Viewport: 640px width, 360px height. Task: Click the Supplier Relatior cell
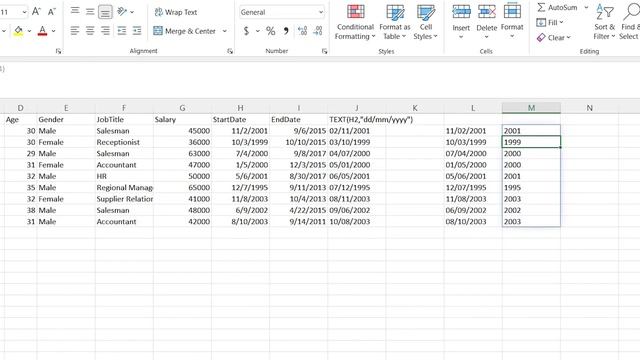pos(124,199)
